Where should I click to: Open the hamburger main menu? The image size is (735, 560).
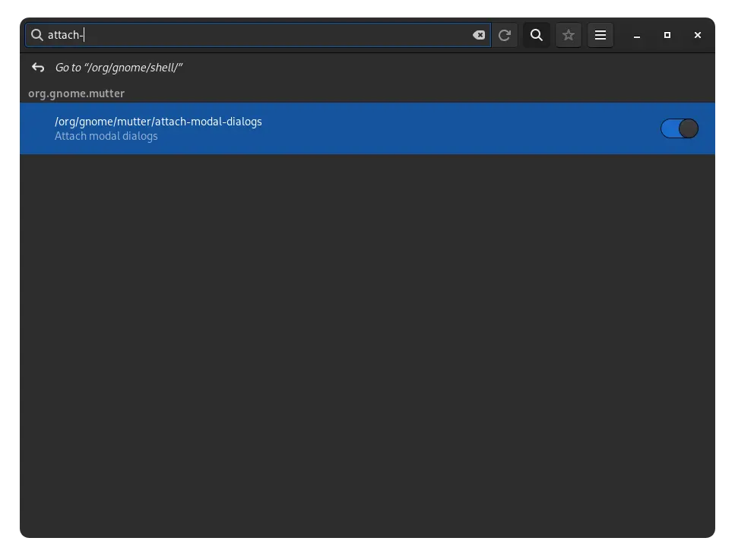click(x=600, y=35)
